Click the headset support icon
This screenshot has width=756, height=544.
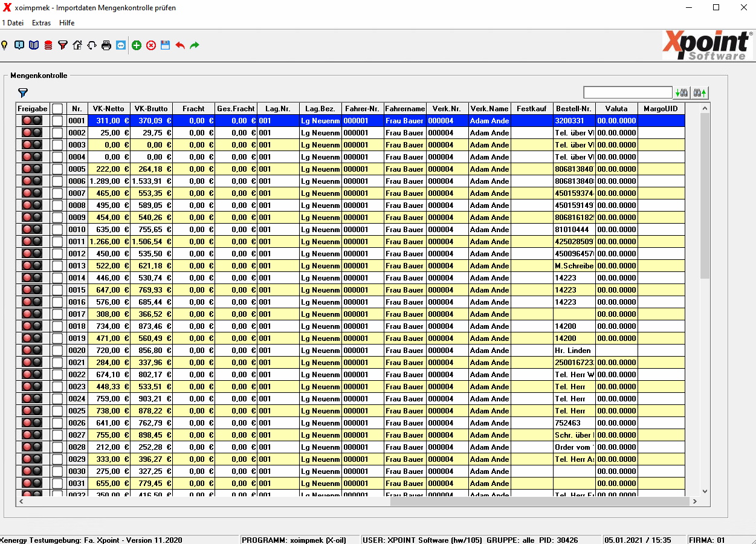coord(92,45)
